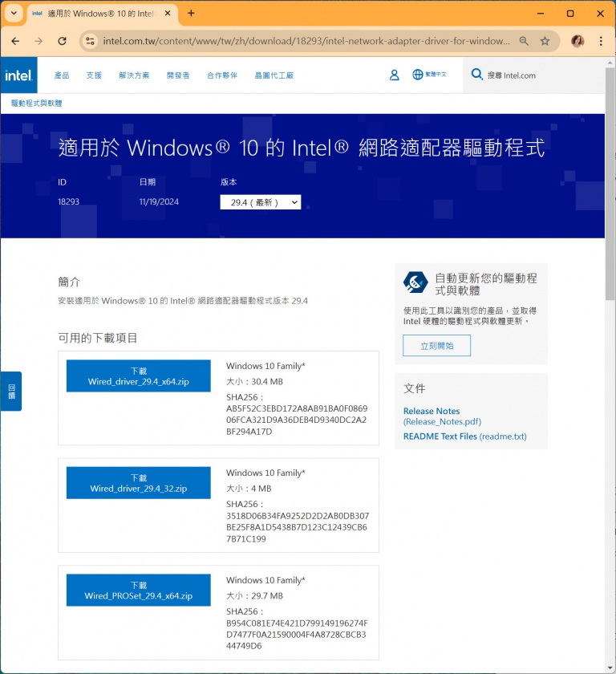The image size is (616, 674).
Task: Select SHA256 hash starting B954C081
Action: click(297, 635)
